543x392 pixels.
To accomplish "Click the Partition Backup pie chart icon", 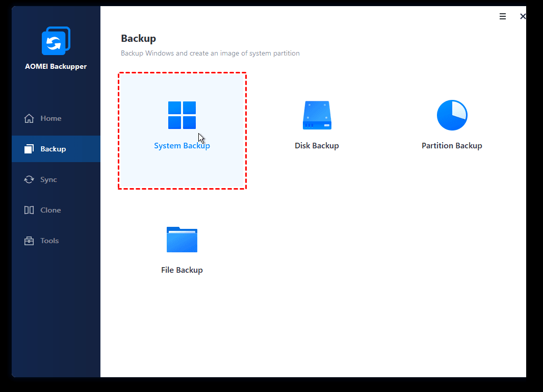I will (452, 115).
